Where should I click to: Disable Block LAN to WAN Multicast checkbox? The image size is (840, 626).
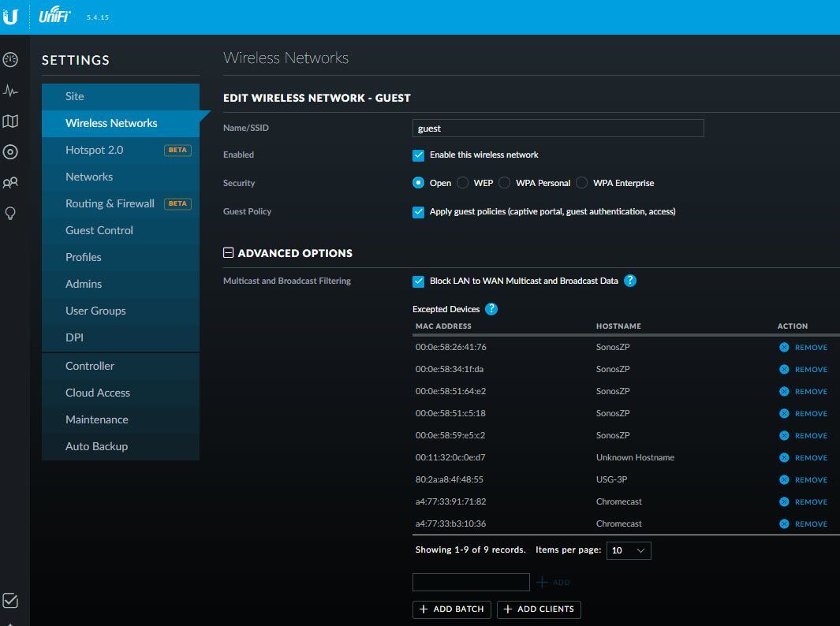419,281
